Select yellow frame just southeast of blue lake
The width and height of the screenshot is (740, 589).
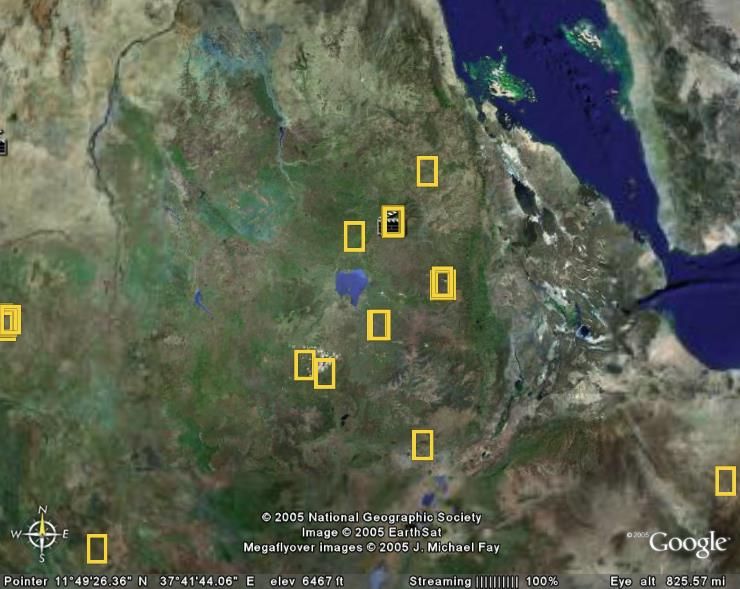[x=378, y=325]
